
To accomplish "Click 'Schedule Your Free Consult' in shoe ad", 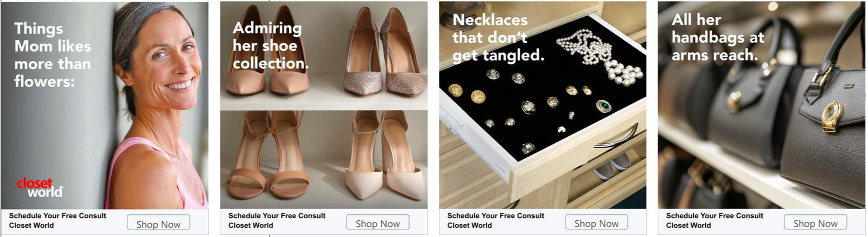I will 277,216.
